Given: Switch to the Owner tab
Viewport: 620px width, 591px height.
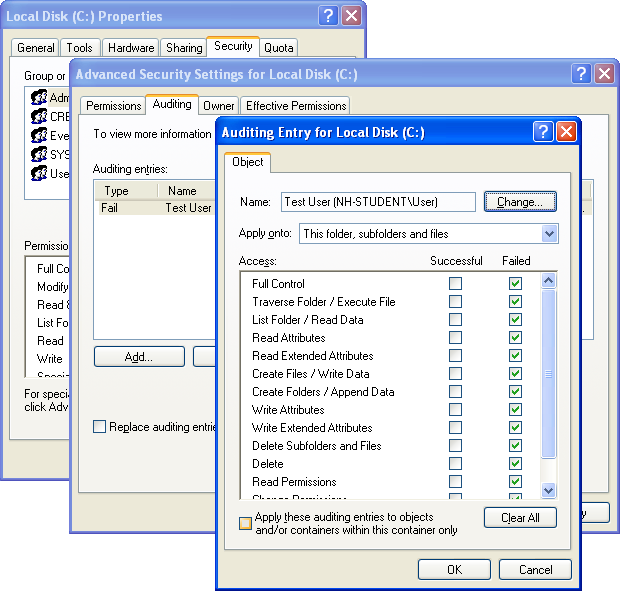Looking at the screenshot, I should click(218, 105).
